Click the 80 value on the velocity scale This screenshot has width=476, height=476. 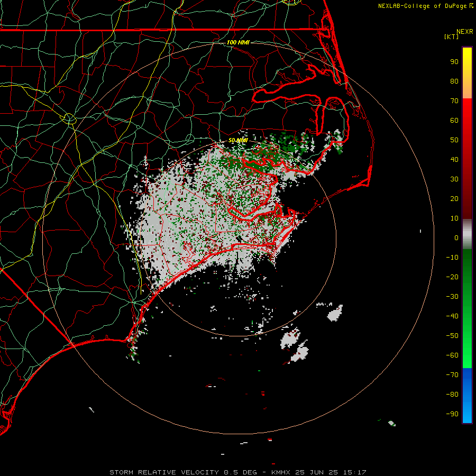[x=454, y=81]
